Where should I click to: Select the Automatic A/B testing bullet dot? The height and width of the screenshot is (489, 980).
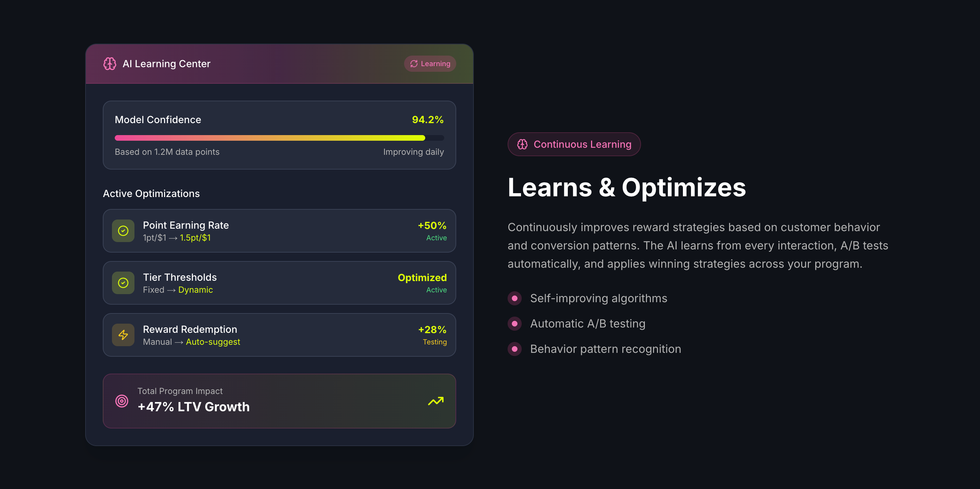(514, 324)
